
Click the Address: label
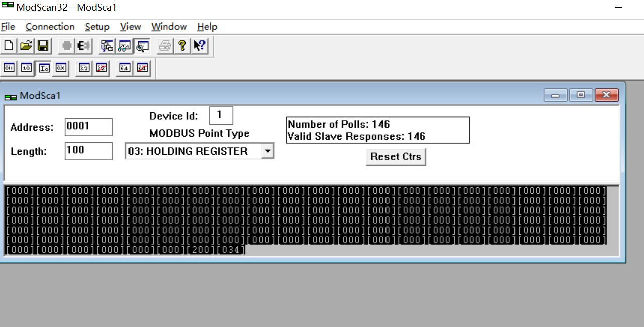[32, 128]
